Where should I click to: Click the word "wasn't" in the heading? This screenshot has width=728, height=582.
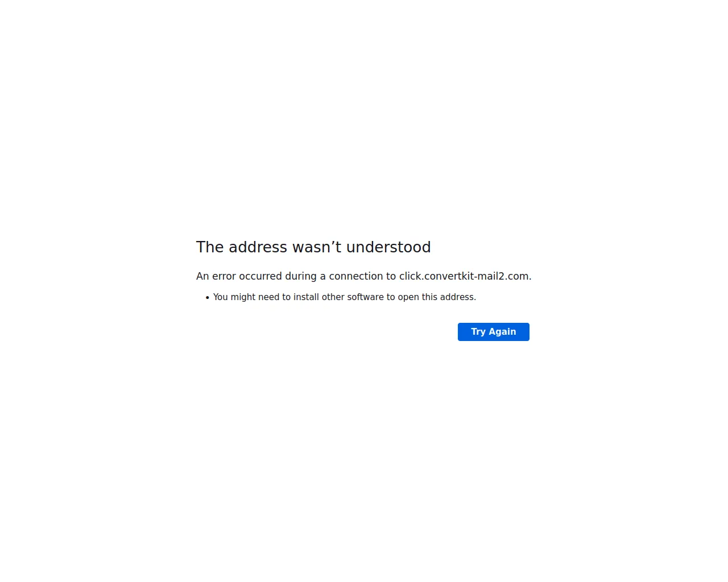317,247
